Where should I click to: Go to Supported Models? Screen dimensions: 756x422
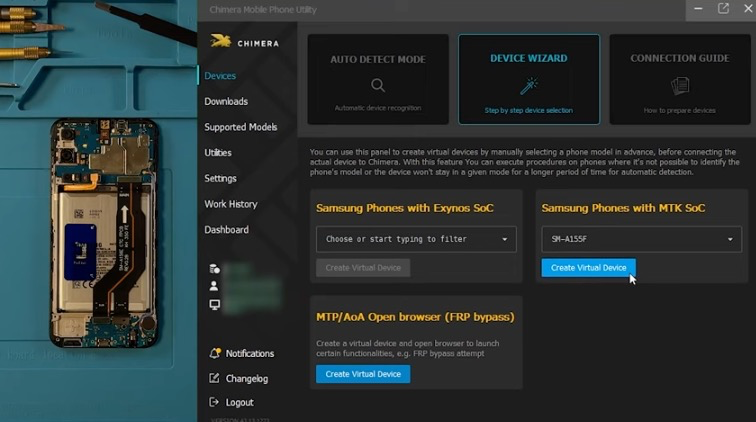coord(241,127)
